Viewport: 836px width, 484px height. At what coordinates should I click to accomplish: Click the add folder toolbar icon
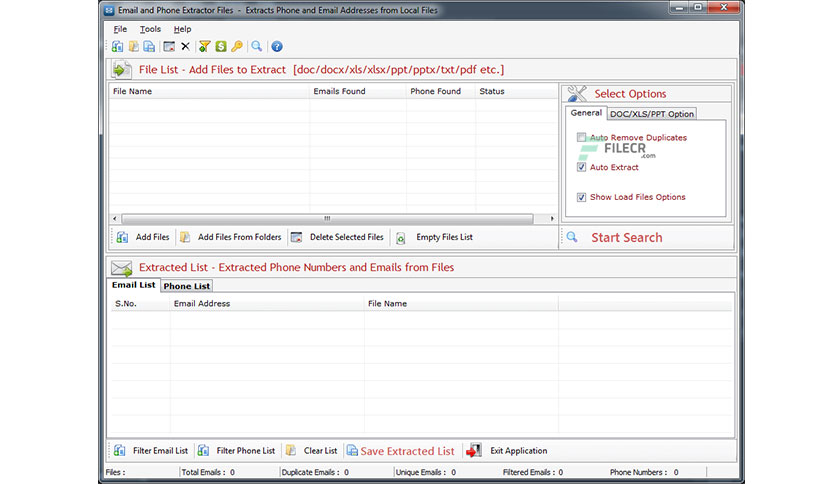133,46
